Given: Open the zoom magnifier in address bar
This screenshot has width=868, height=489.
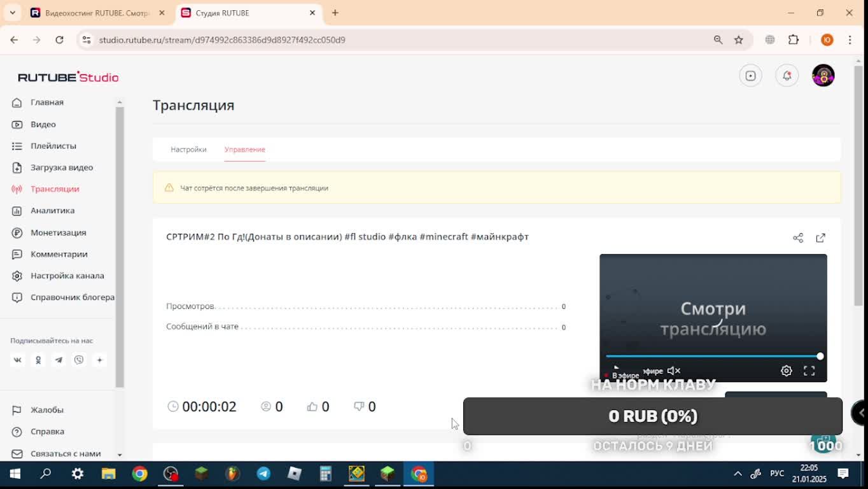Looking at the screenshot, I should tap(718, 39).
